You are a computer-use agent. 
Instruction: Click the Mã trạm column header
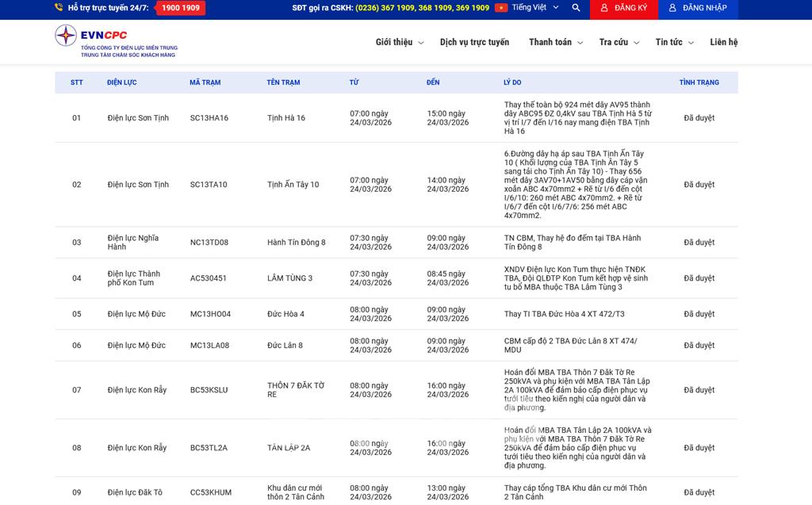(x=205, y=82)
